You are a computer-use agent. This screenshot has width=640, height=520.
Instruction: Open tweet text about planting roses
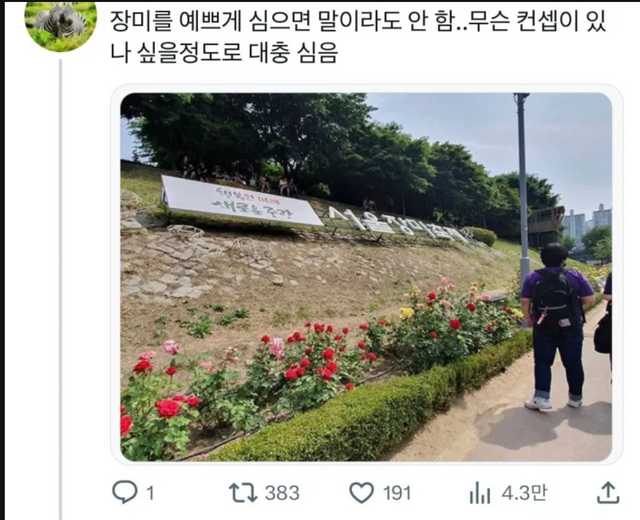358,37
